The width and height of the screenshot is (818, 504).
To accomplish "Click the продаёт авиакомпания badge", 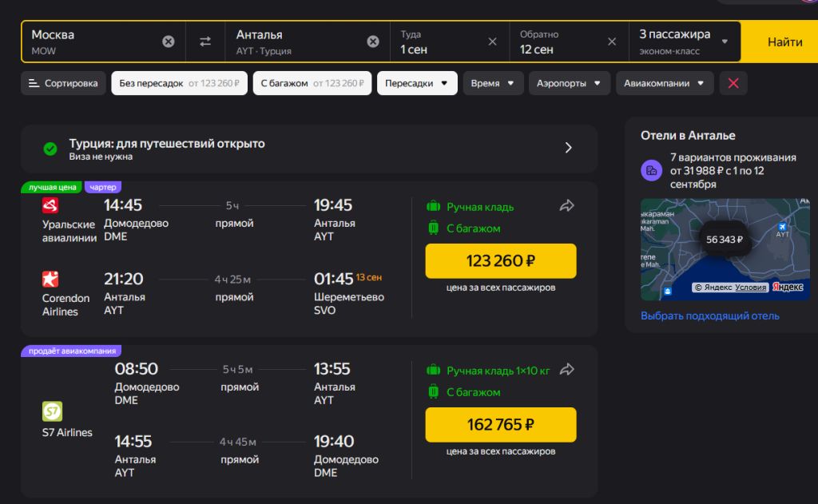I will (x=71, y=351).
